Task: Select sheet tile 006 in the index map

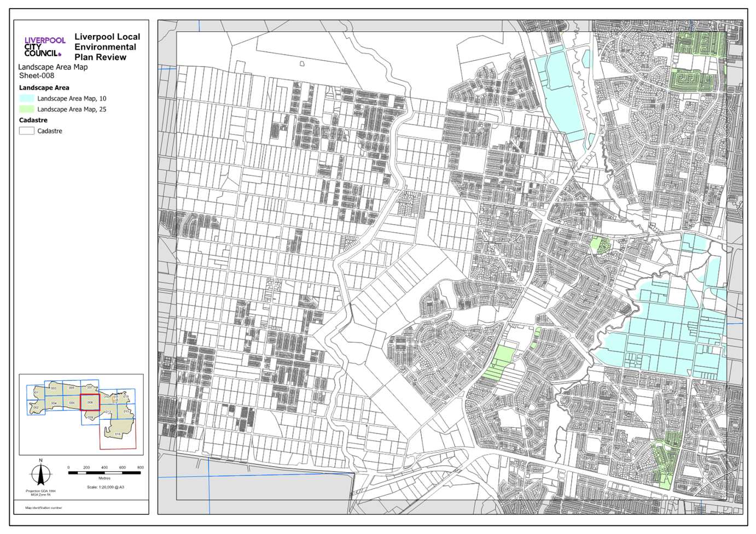Action: click(72, 403)
